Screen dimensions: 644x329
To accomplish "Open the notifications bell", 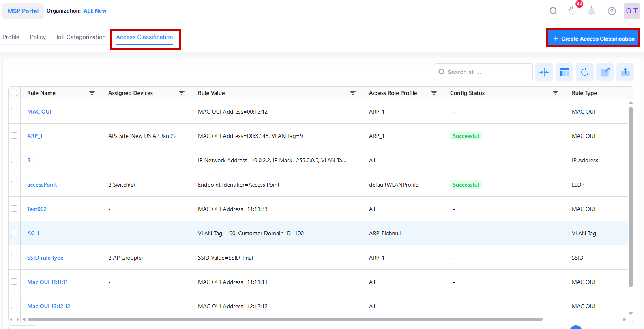I will tap(591, 11).
